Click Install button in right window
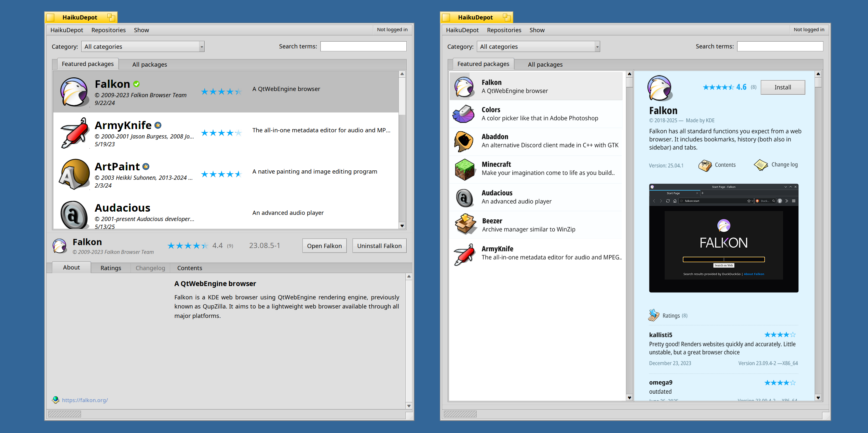The width and height of the screenshot is (868, 433). click(782, 87)
